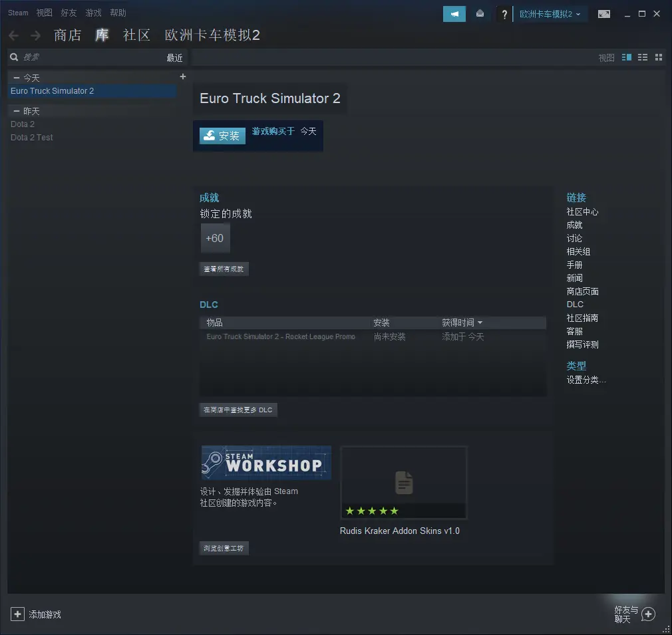
Task: Open the 游戏 menu
Action: (x=93, y=13)
